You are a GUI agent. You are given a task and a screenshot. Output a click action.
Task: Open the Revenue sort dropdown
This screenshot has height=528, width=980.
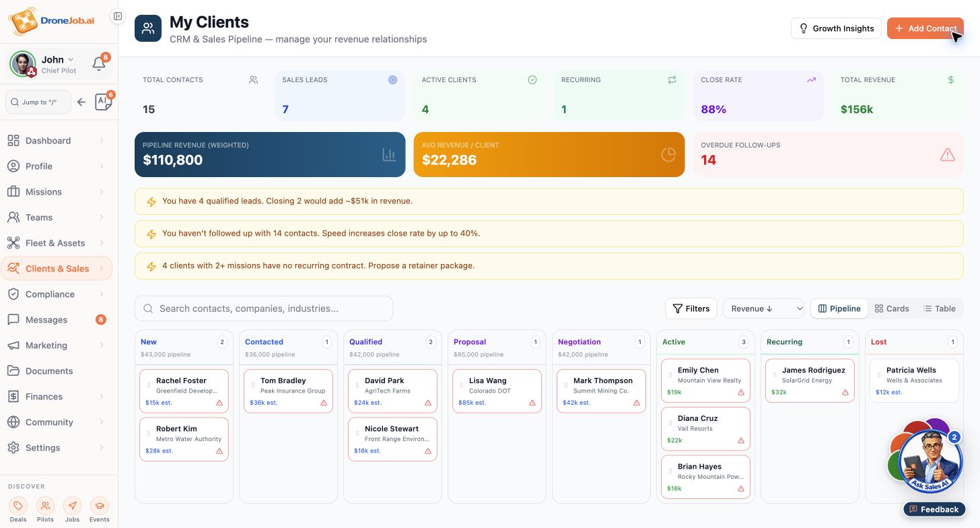pyautogui.click(x=763, y=308)
